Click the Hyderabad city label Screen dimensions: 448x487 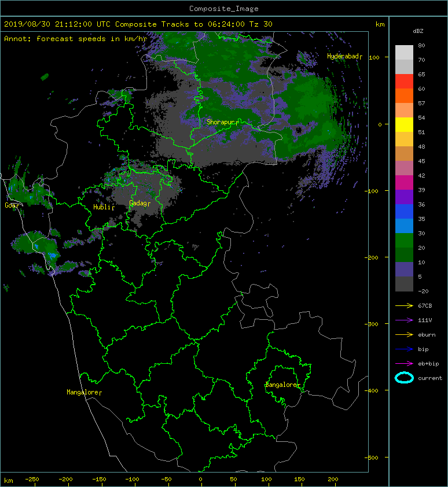pyautogui.click(x=343, y=56)
